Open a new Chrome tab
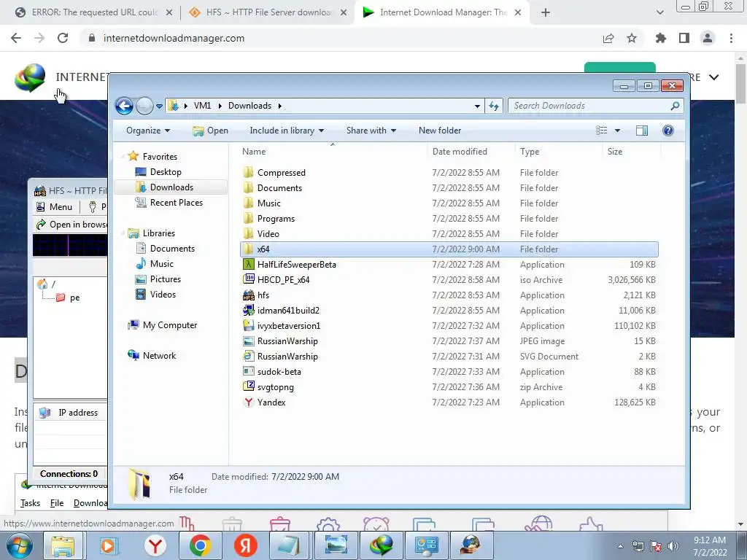 (x=546, y=12)
